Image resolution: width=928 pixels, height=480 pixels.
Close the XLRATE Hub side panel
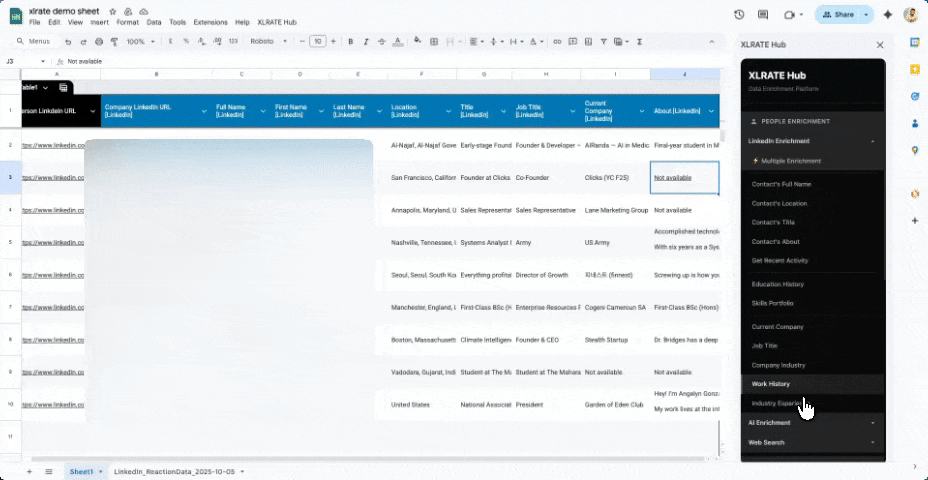pos(880,45)
